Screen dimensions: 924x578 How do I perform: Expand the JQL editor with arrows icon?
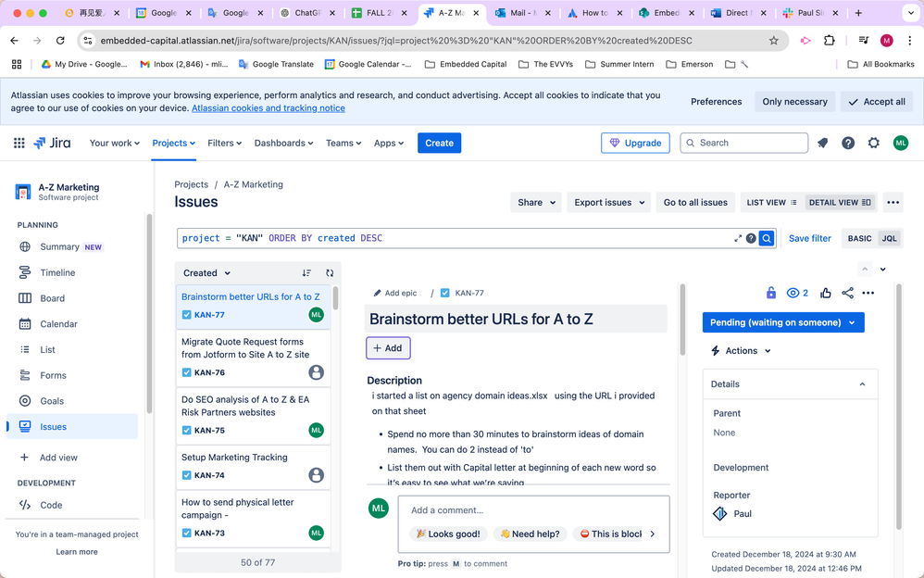[738, 238]
